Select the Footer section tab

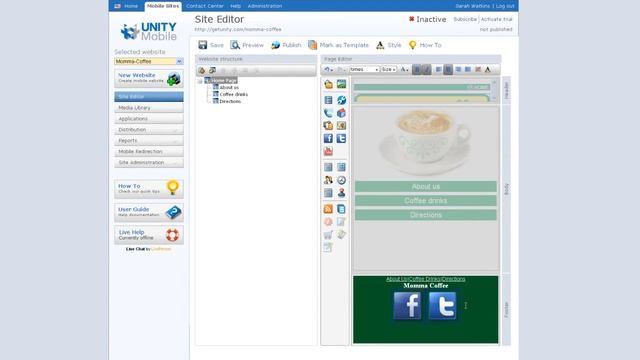click(507, 310)
